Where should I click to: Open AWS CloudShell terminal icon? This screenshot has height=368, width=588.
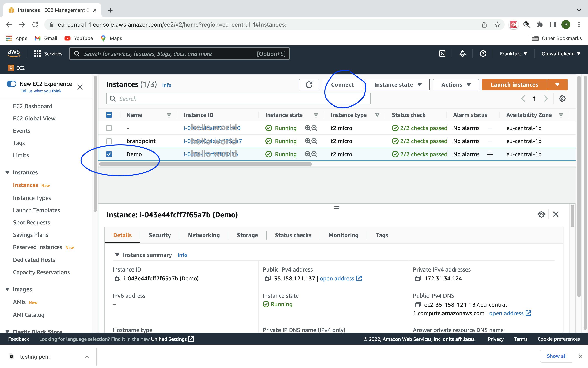442,54
